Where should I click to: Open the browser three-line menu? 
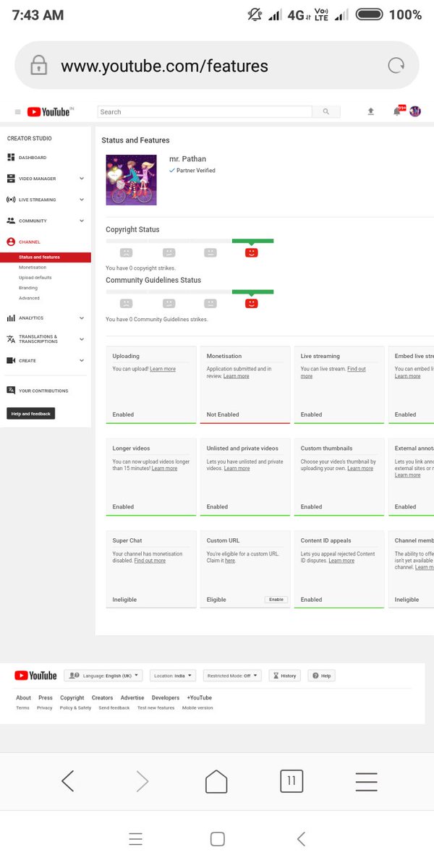coord(367,781)
